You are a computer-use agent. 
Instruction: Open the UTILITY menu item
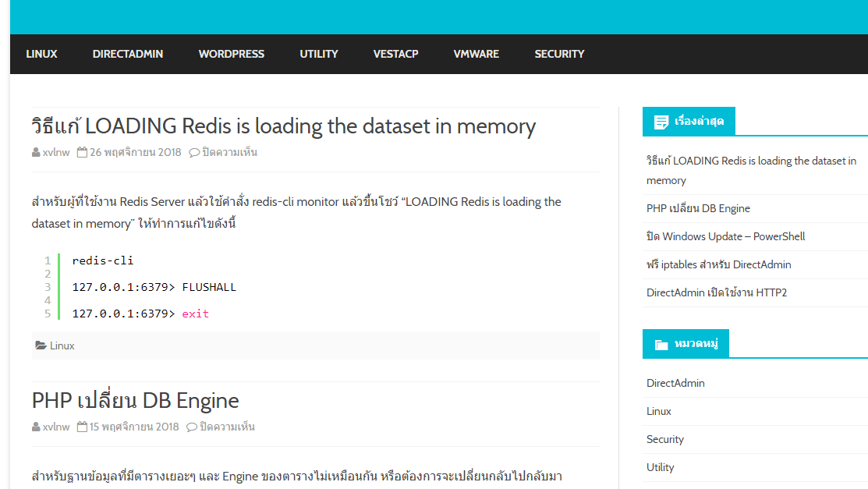pos(319,54)
